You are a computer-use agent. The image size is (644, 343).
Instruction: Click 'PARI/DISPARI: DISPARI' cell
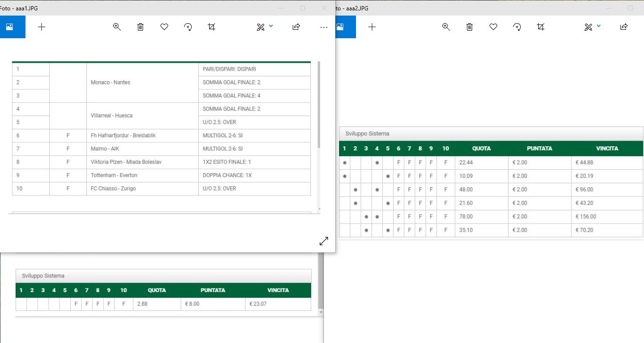click(254, 69)
